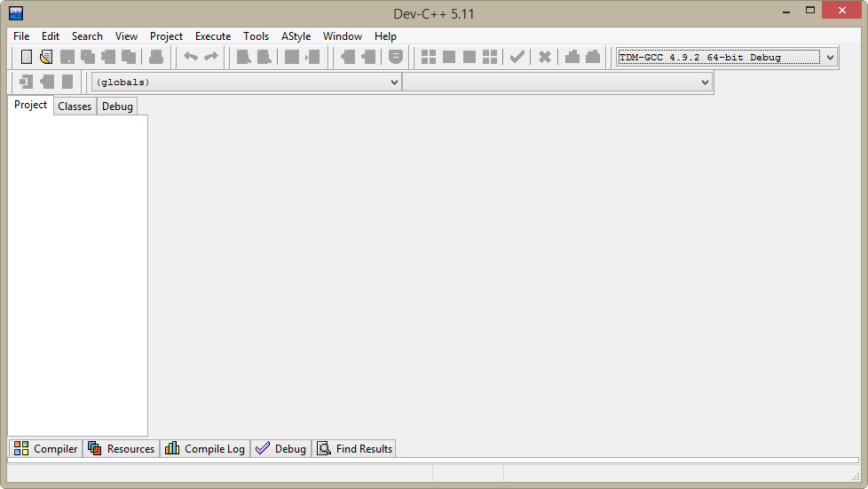The image size is (868, 489).
Task: Open the Window menu
Action: [x=343, y=36]
